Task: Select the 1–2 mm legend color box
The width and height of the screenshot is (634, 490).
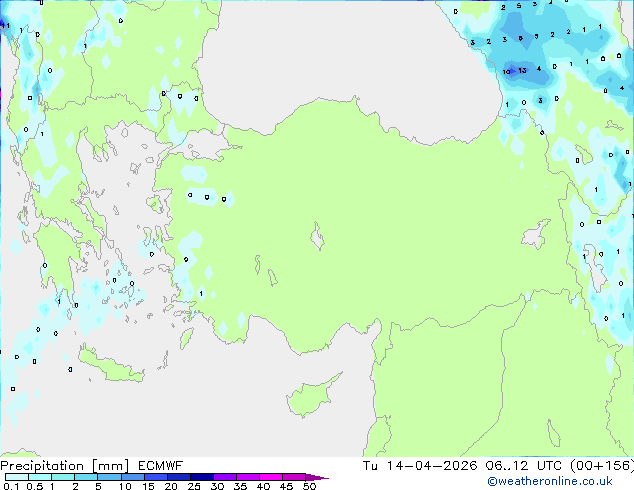Action: coord(63,477)
